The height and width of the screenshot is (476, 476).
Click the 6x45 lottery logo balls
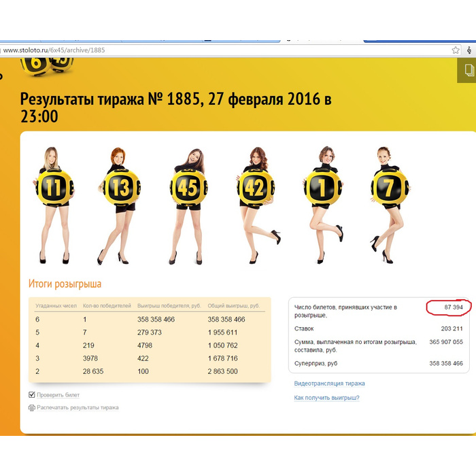[x=46, y=64]
